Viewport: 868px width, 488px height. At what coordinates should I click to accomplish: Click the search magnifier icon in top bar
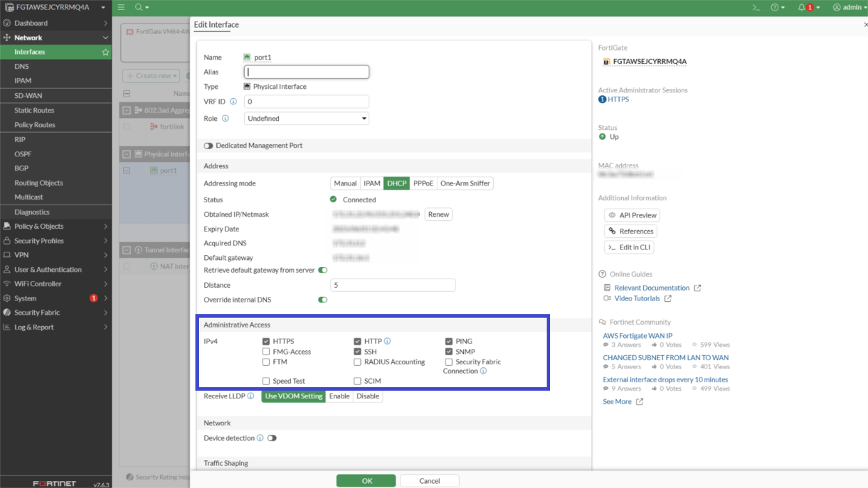click(138, 7)
